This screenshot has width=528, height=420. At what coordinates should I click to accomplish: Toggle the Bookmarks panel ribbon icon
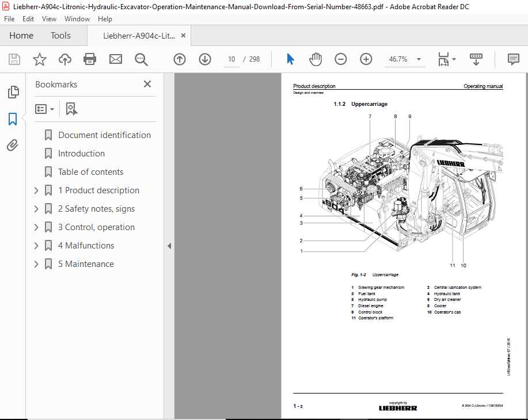[13, 119]
